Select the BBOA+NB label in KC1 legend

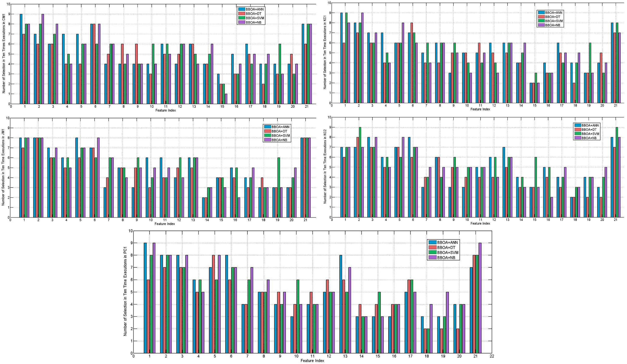[552, 25]
